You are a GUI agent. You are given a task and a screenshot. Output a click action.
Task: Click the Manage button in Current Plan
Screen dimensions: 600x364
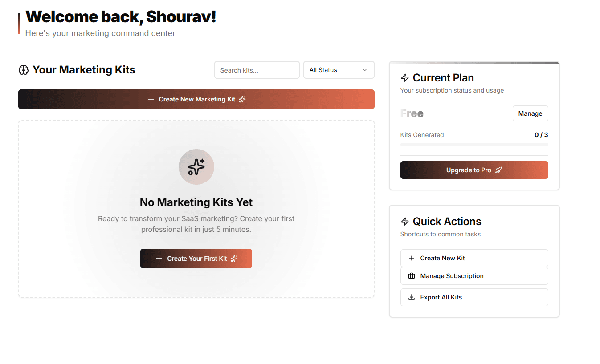[x=530, y=113]
